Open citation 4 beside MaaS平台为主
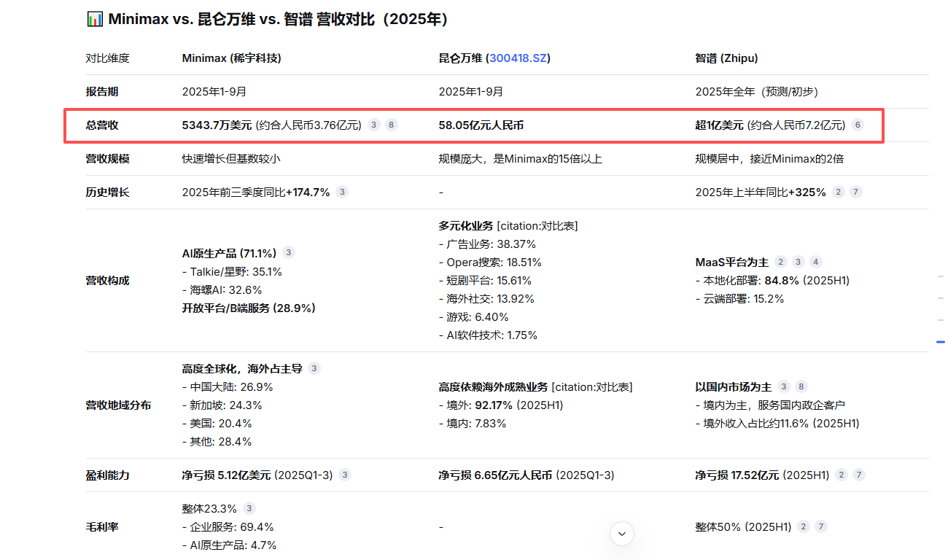948x560 pixels. coord(816,262)
